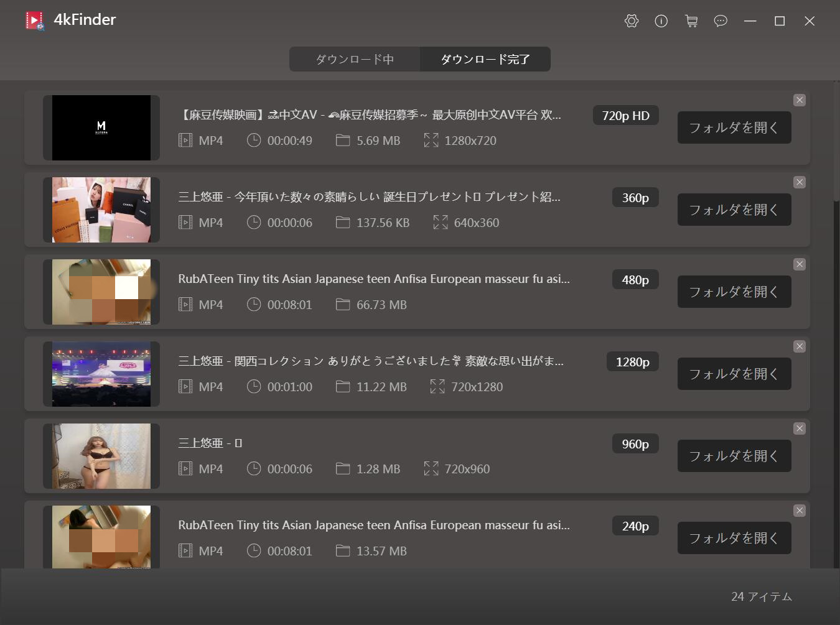The width and height of the screenshot is (840, 625).
Task: Switch to the ダウンロード中 tab
Action: tap(355, 59)
